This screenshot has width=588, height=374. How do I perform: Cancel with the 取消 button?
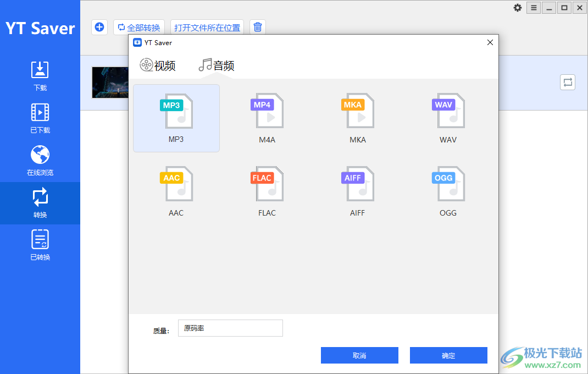coord(359,355)
